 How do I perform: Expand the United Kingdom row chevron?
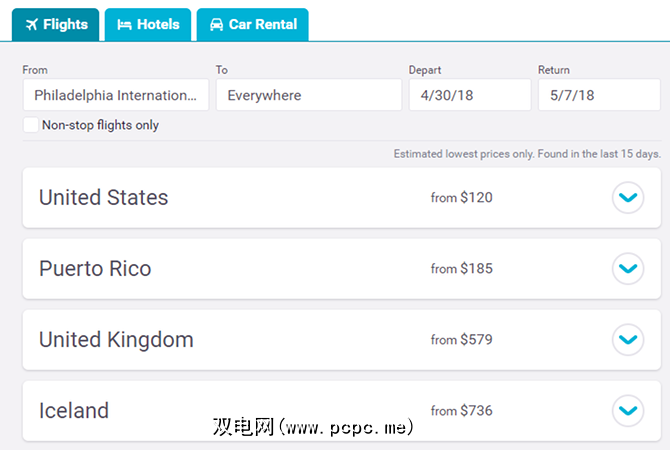click(628, 340)
